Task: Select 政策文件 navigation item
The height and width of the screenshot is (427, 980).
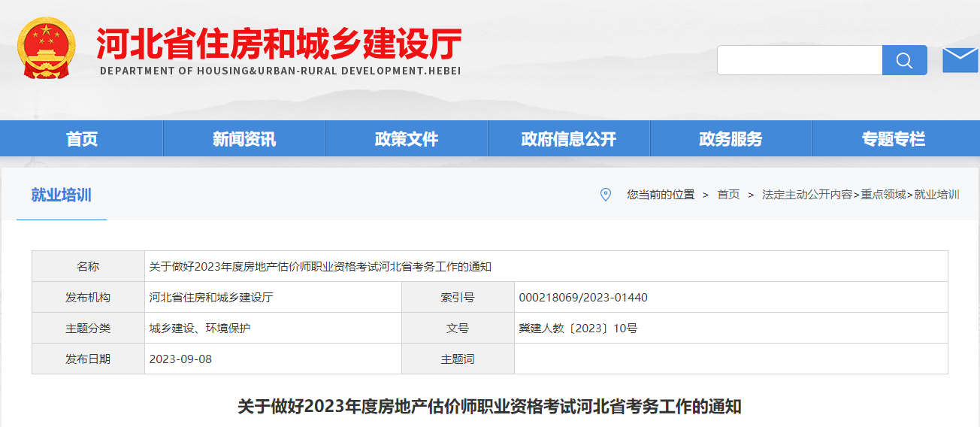Action: point(407,139)
